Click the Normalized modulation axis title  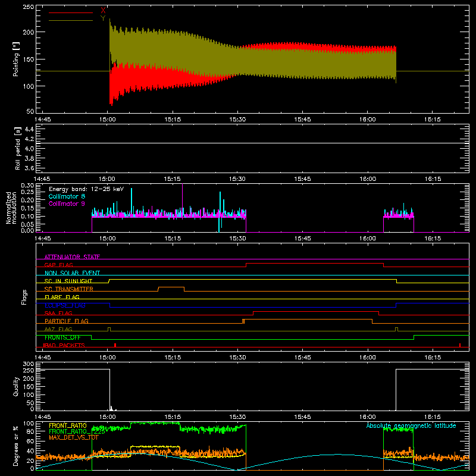click(x=11, y=208)
